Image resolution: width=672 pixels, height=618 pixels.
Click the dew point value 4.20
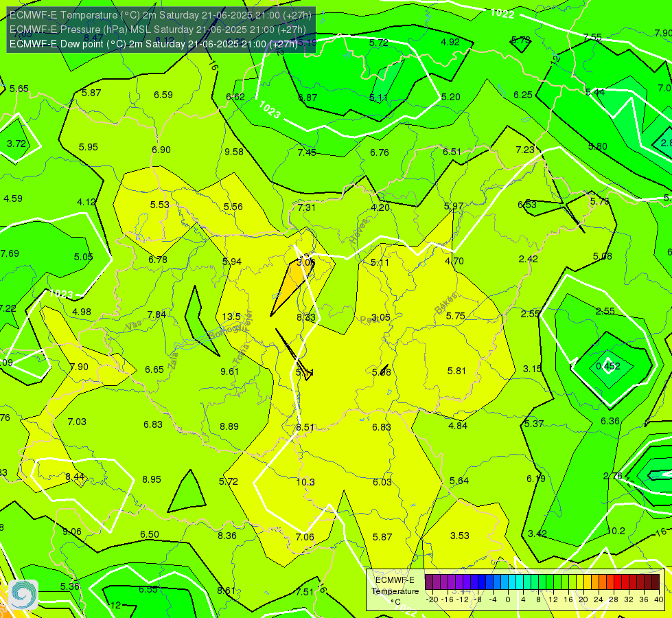(x=380, y=207)
